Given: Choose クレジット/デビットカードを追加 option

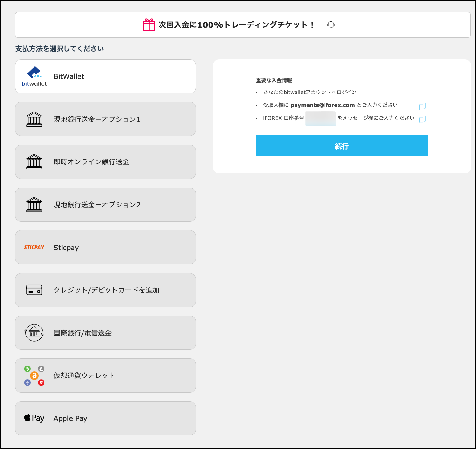Looking at the screenshot, I should [105, 290].
